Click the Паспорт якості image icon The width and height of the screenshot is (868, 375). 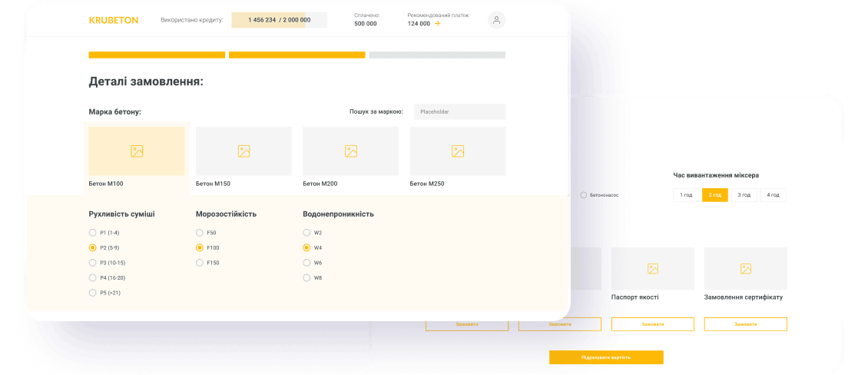[652, 269]
